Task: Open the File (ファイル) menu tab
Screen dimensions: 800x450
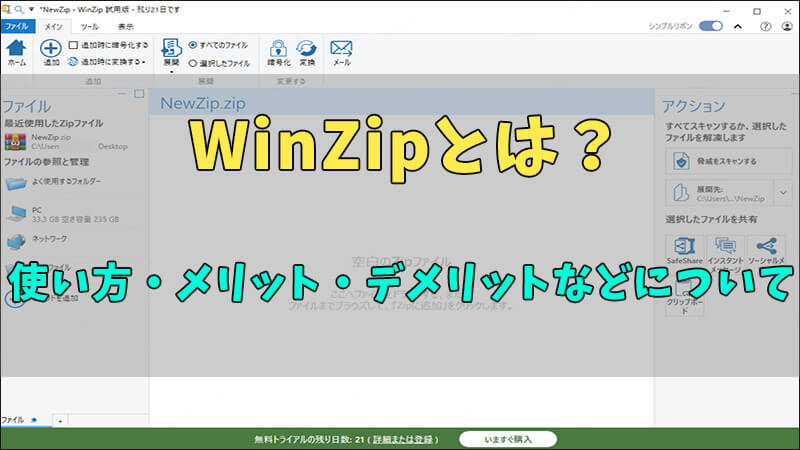Action: pyautogui.click(x=17, y=27)
